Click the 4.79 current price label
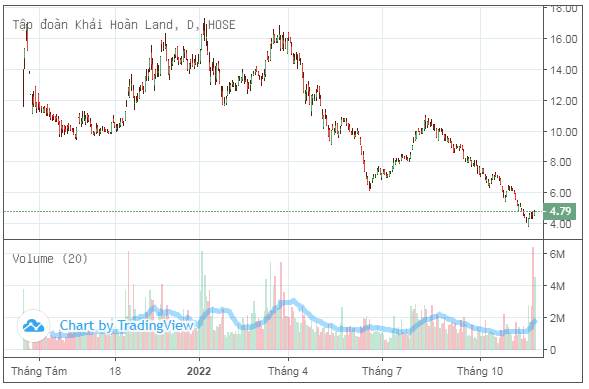This screenshot has height=389, width=589. 560,211
